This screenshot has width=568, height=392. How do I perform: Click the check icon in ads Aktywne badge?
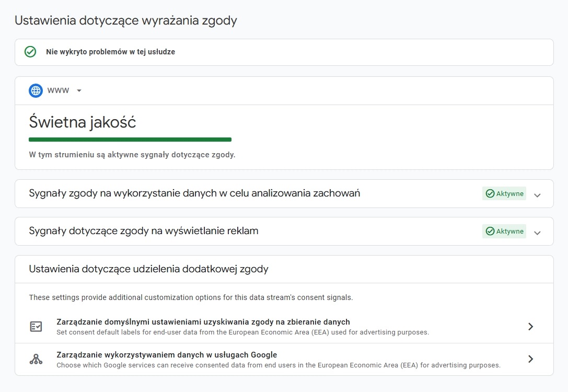pyautogui.click(x=489, y=231)
